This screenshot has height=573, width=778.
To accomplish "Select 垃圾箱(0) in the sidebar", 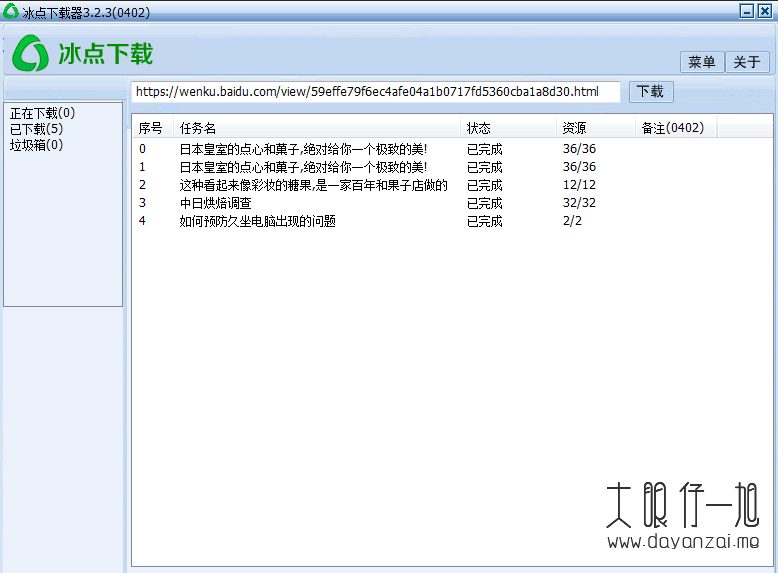I will 36,145.
